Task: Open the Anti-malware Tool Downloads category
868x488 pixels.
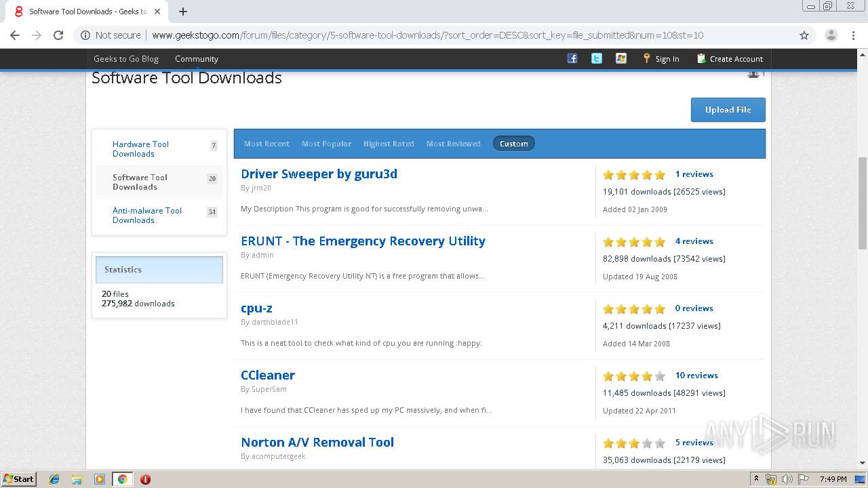Action: pyautogui.click(x=147, y=216)
